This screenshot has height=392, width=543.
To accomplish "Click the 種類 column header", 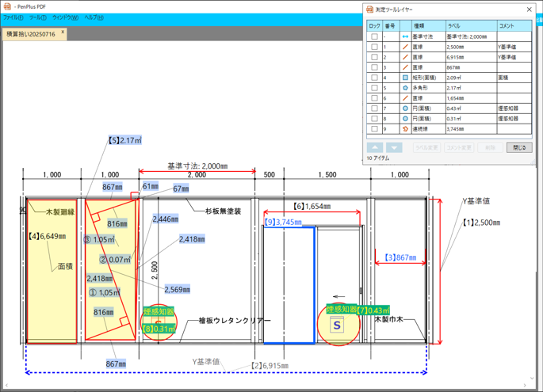I will coord(428,26).
